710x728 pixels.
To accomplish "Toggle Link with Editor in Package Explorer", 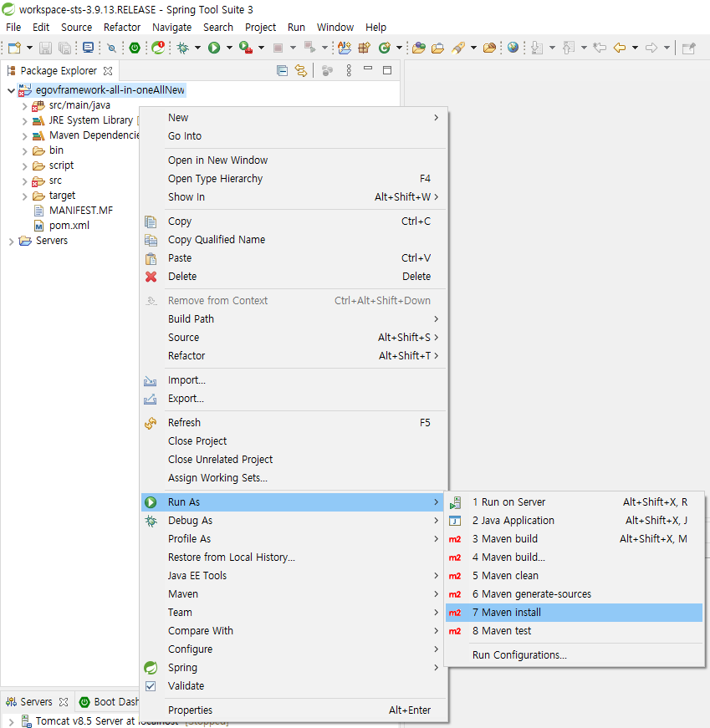I will coord(301,71).
